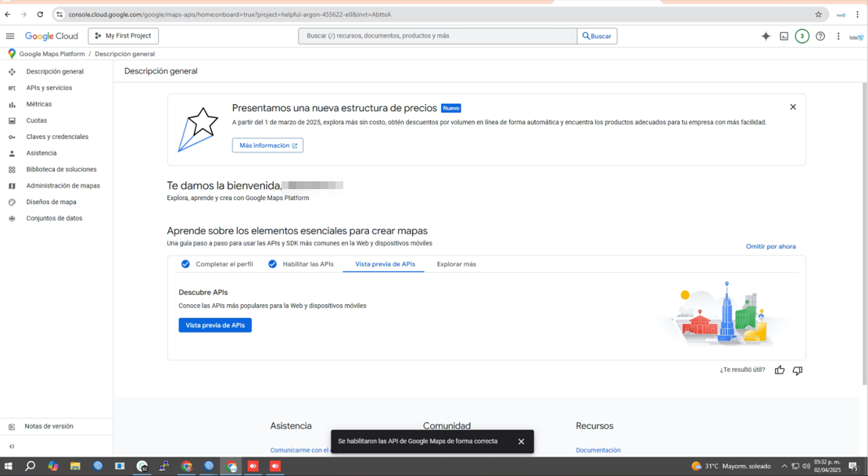Click the Google Cloud logo
Image resolution: width=868 pixels, height=476 pixels.
[x=52, y=36]
